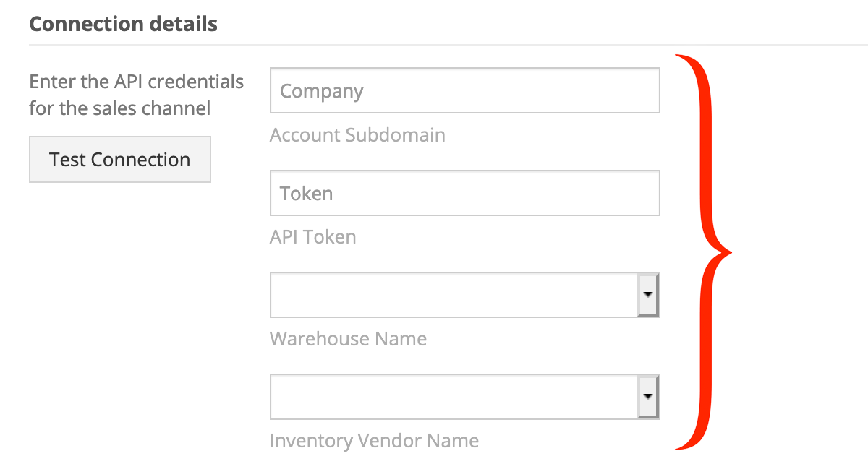
Task: Click the Warehouse Name caption text
Action: click(348, 339)
